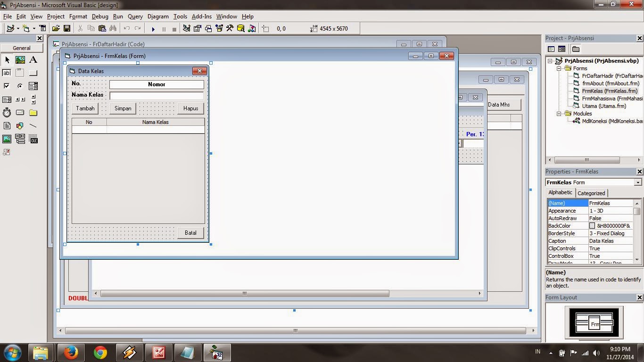
Task: Select the DriveListBox control tool
Action: (20, 113)
